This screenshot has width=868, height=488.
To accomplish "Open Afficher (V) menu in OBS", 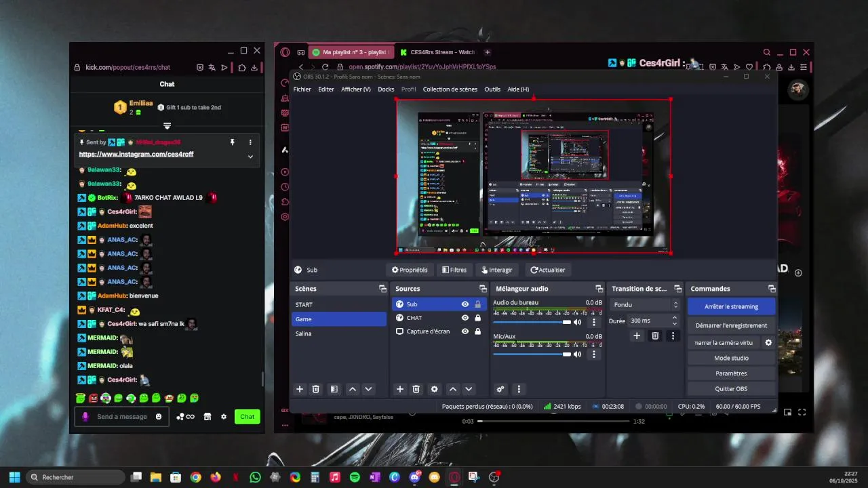I will (x=356, y=89).
